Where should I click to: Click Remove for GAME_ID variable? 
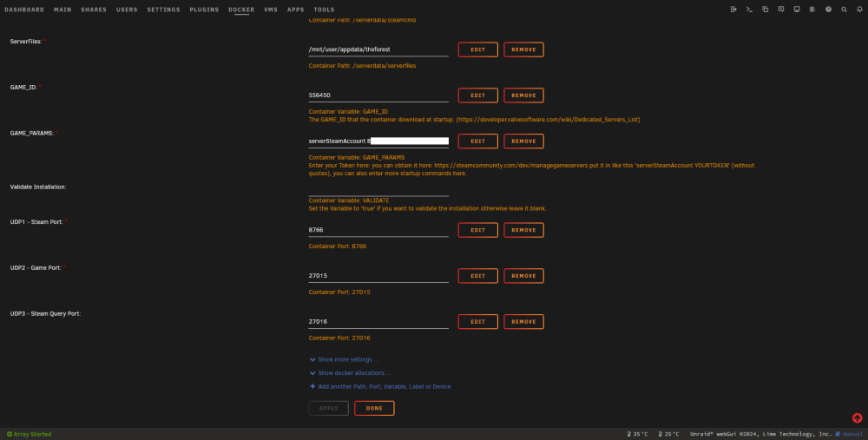[523, 95]
